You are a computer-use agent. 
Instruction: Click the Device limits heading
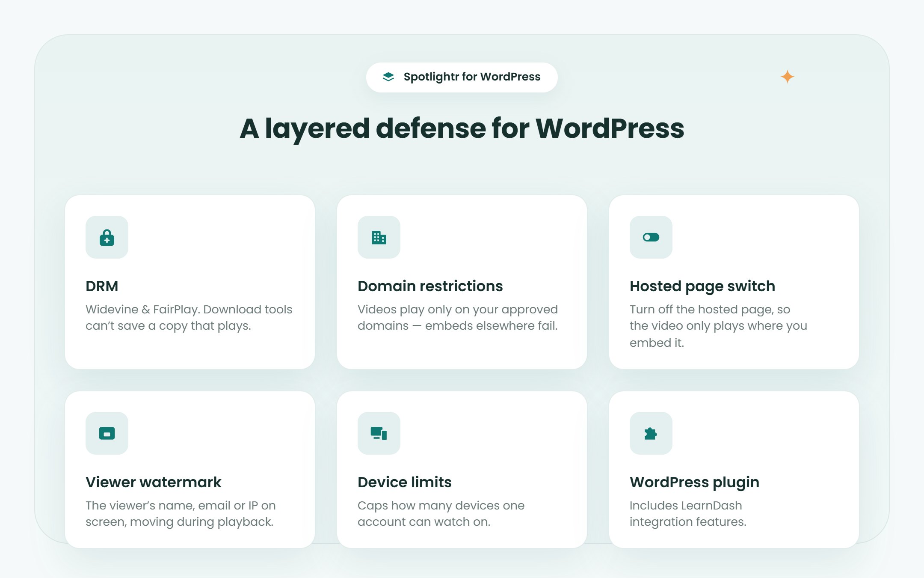pos(404,482)
